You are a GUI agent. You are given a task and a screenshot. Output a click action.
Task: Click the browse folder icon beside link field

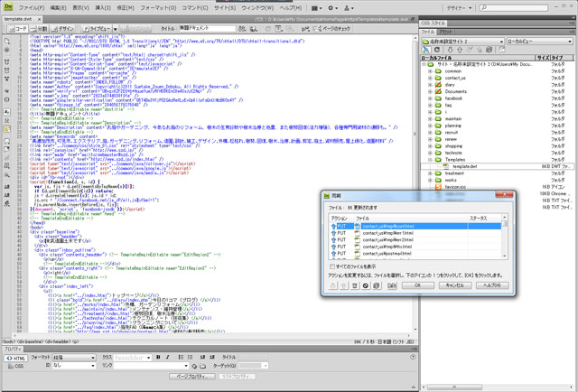202,366
